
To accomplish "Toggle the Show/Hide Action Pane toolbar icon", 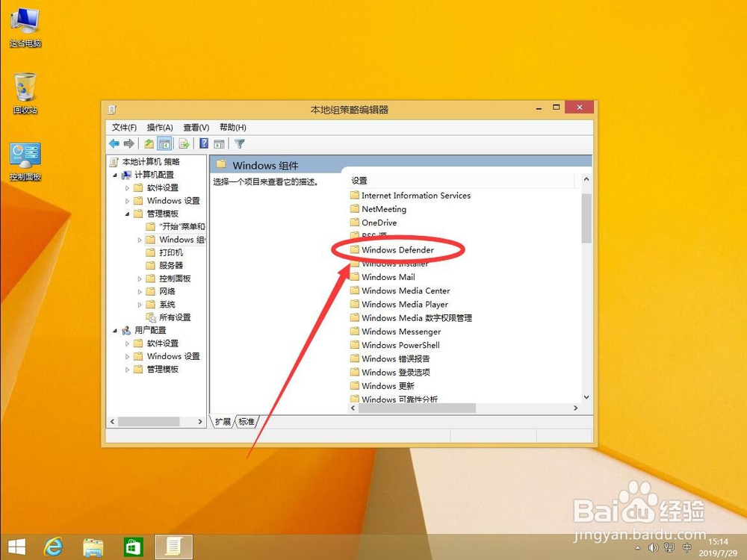I will click(219, 143).
